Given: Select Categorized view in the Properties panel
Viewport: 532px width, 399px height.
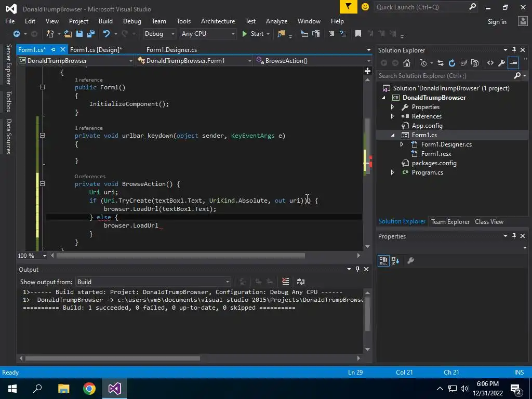Looking at the screenshot, I should pos(383,261).
